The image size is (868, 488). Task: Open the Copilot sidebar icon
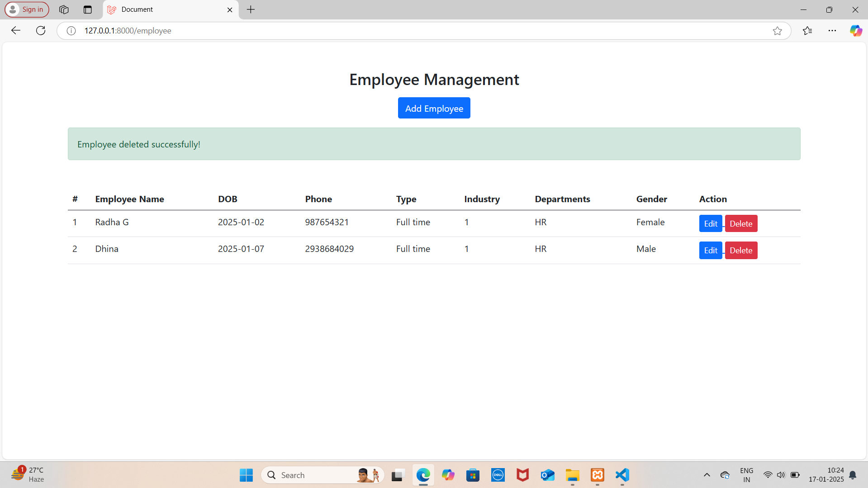(855, 31)
